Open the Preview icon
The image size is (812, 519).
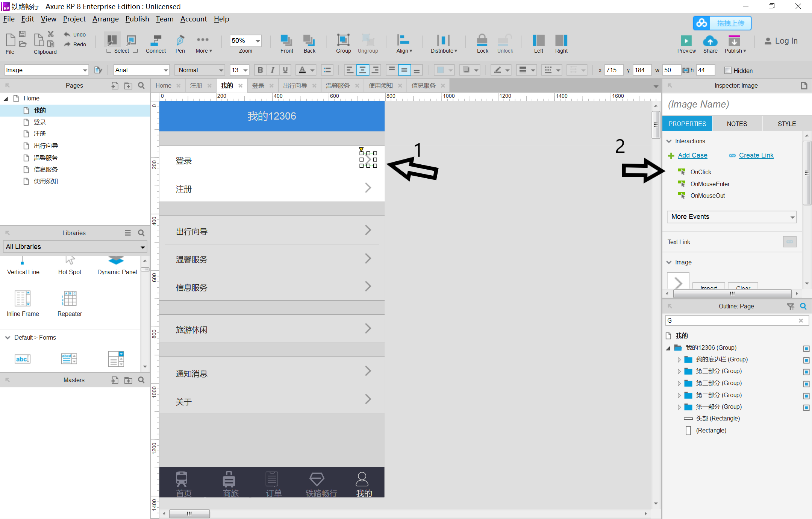(x=686, y=42)
